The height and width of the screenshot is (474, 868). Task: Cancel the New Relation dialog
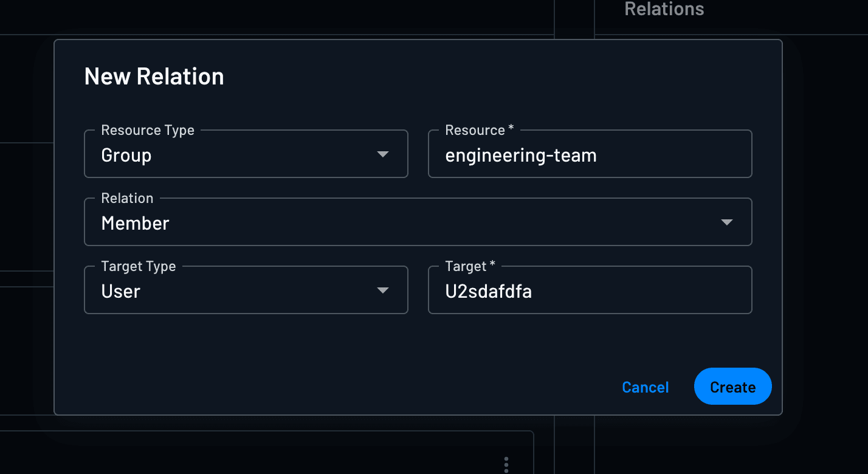(645, 387)
